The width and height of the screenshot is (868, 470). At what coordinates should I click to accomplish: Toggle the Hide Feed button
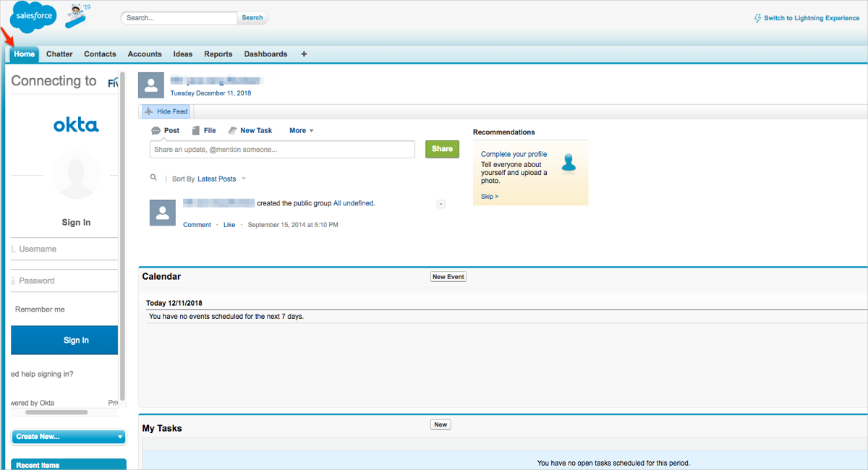click(166, 111)
